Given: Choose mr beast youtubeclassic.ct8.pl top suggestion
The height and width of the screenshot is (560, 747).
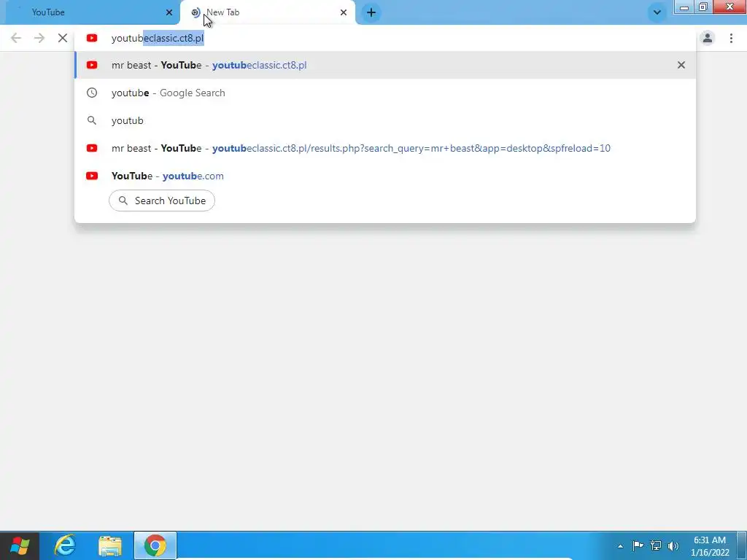Looking at the screenshot, I should tap(385, 65).
